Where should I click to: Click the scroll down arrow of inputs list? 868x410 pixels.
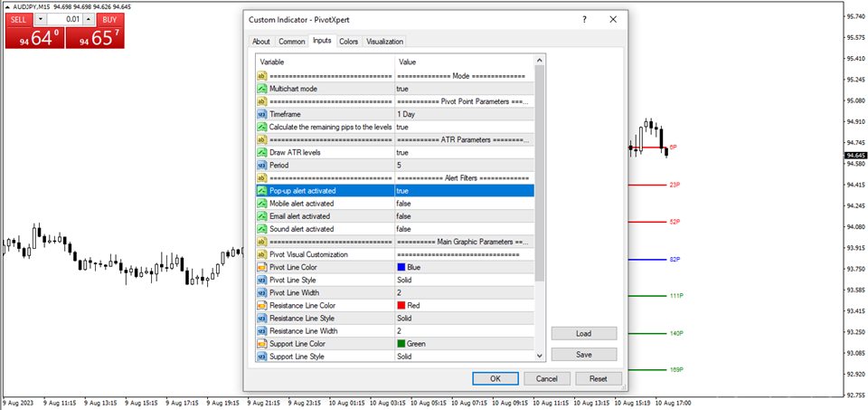click(540, 357)
